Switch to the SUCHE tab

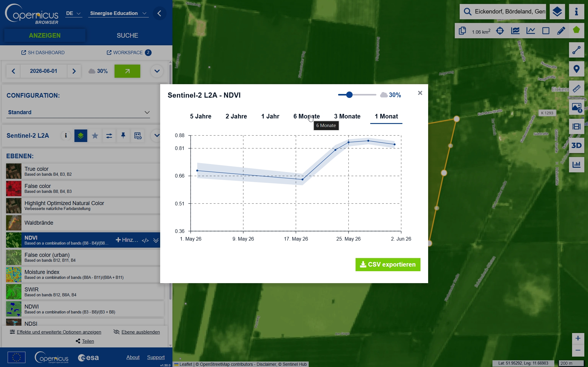click(127, 36)
